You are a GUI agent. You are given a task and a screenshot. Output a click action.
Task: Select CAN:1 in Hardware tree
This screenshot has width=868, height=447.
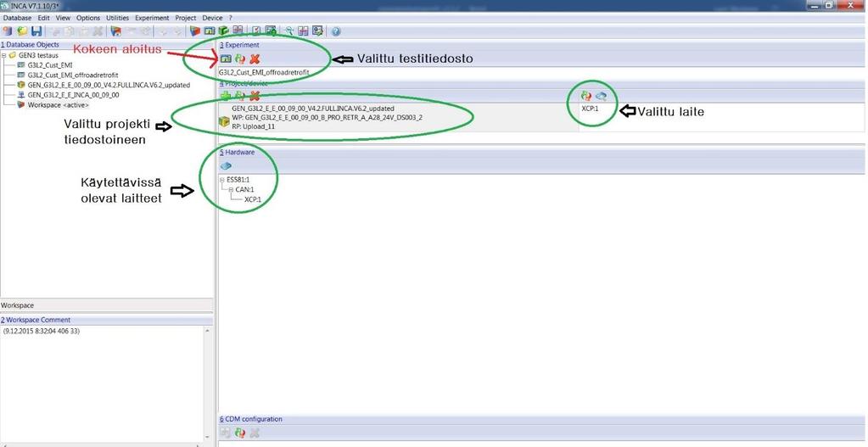244,190
